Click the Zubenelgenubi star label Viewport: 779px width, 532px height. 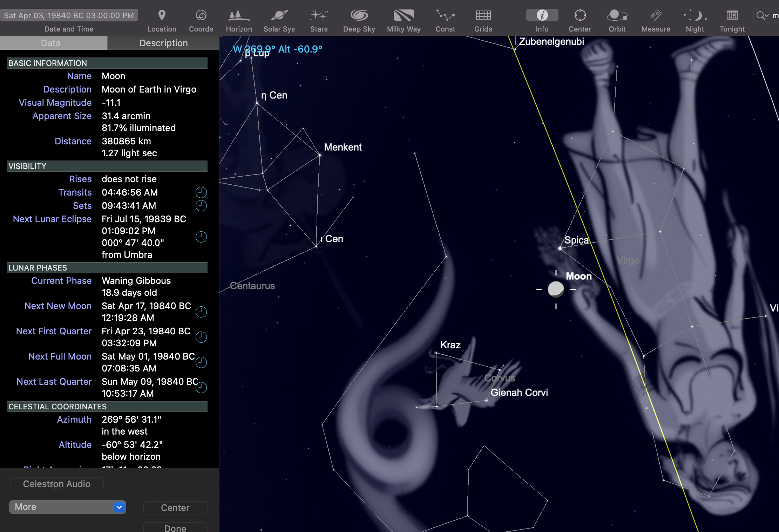[551, 42]
